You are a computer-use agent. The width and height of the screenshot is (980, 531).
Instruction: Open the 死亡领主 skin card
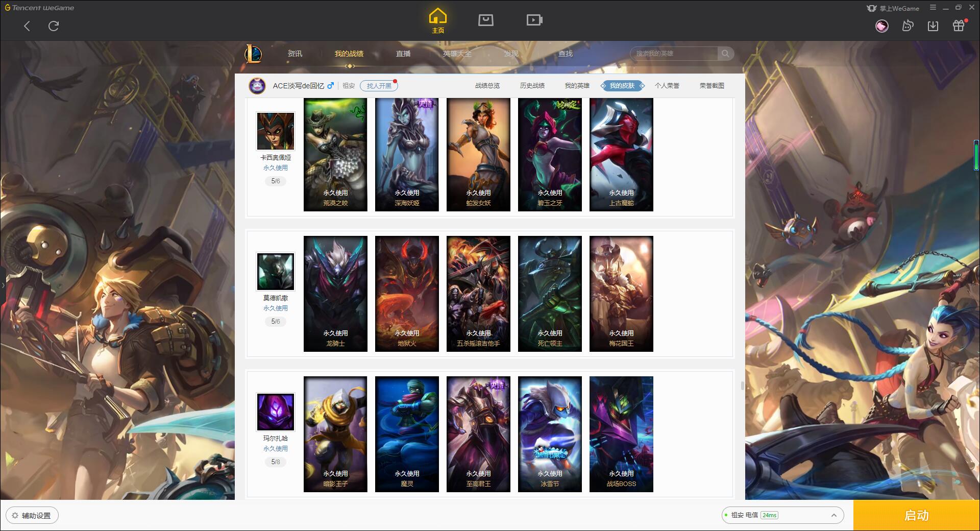[550, 294]
